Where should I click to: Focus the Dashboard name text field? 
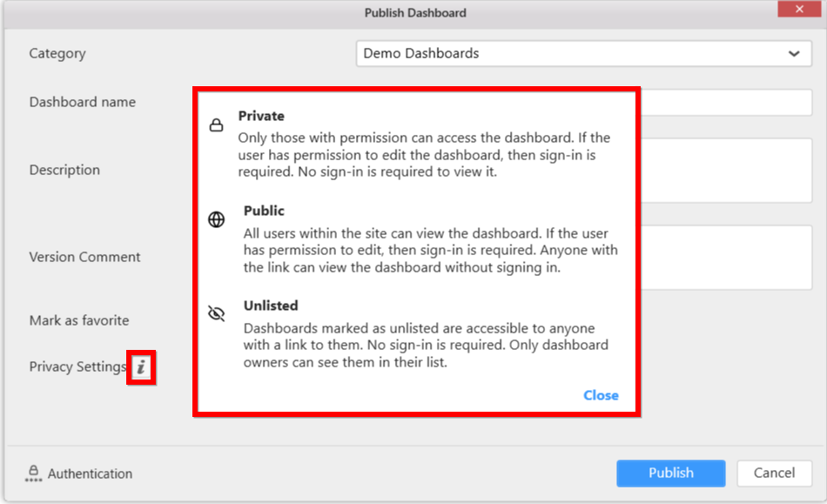coord(726,103)
